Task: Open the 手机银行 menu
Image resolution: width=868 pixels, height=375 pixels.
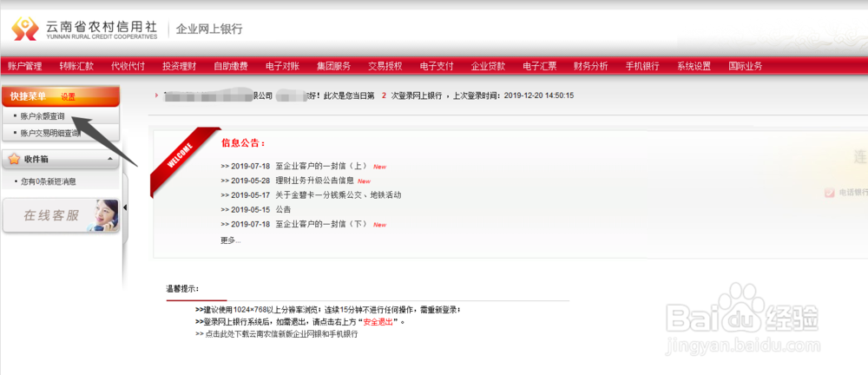Action: (x=642, y=67)
